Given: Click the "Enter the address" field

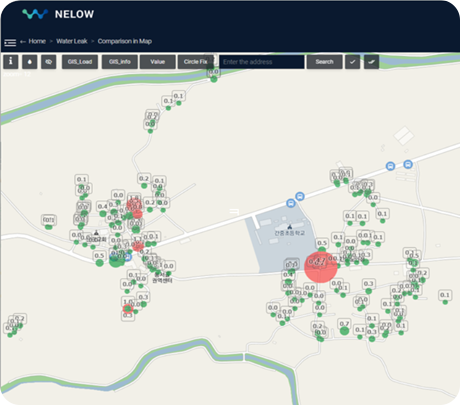Looking at the screenshot, I should 262,62.
